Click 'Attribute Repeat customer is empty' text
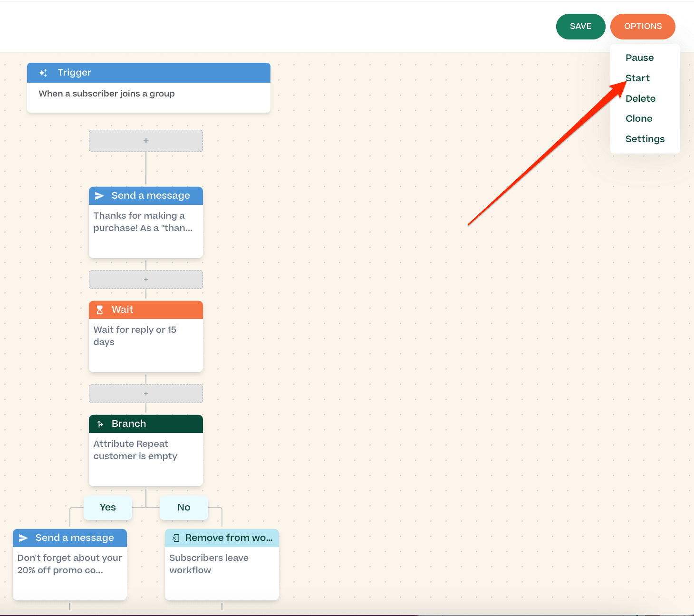 [135, 450]
